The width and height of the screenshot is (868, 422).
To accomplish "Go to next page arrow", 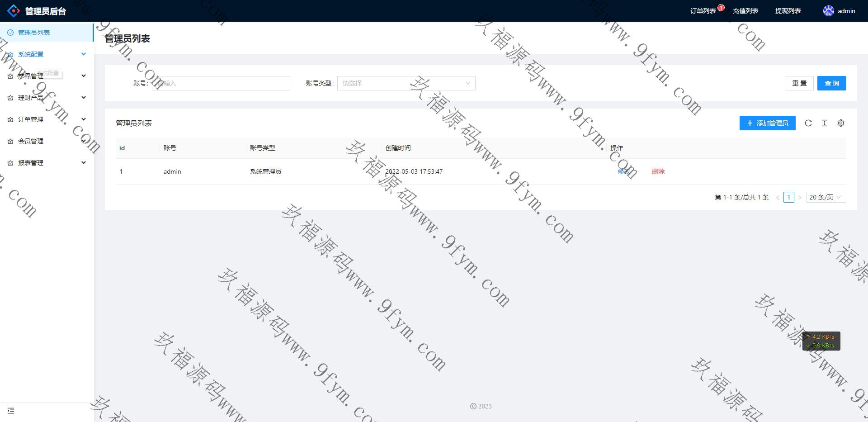I will (800, 197).
